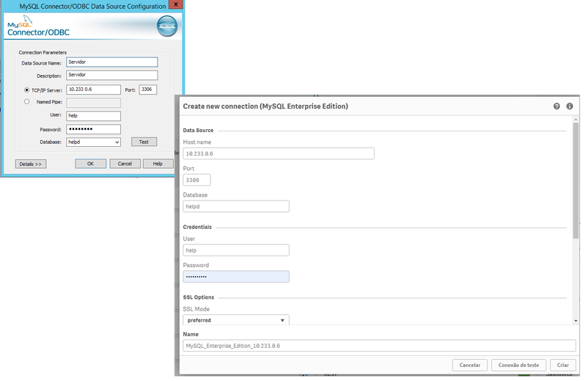
Task: Open the help question-mark icon in Create new connection
Action: 556,106
